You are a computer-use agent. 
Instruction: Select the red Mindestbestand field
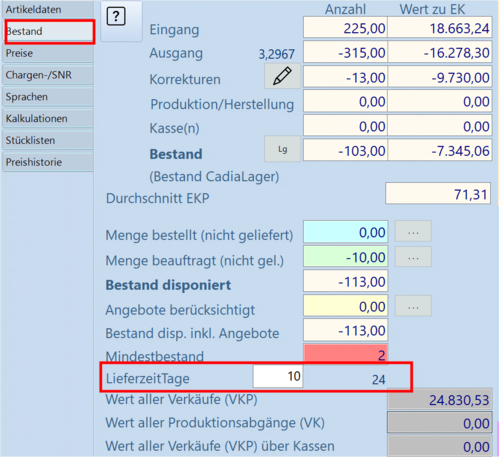[x=346, y=354]
